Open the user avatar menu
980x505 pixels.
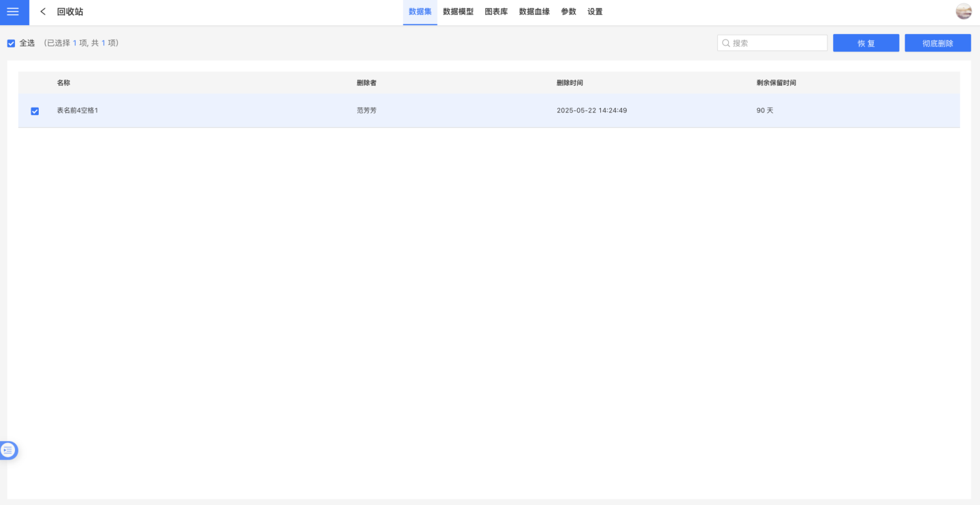tap(963, 12)
